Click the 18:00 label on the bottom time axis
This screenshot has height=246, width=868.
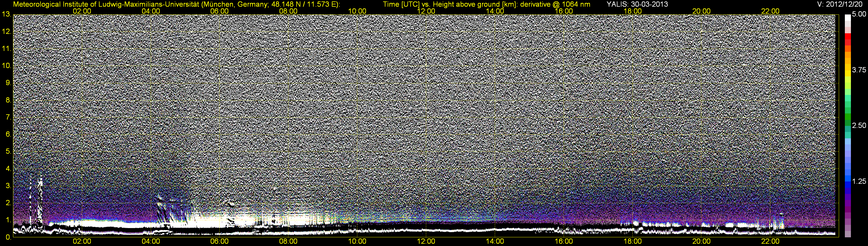click(632, 242)
